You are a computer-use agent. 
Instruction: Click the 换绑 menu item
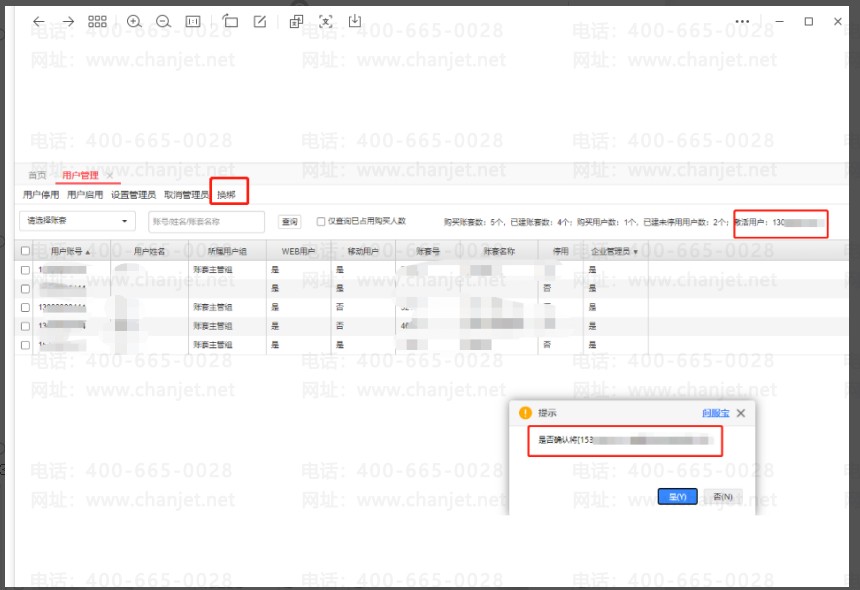tap(226, 195)
